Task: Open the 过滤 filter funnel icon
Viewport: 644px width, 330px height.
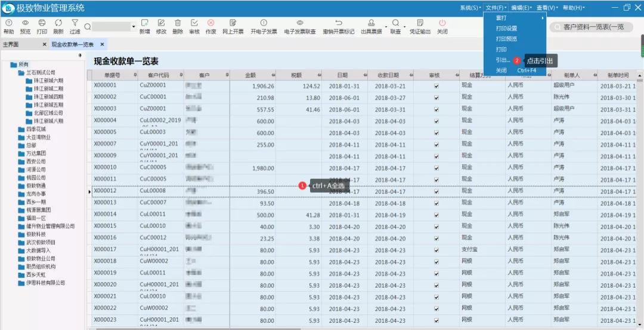Action: click(x=75, y=23)
